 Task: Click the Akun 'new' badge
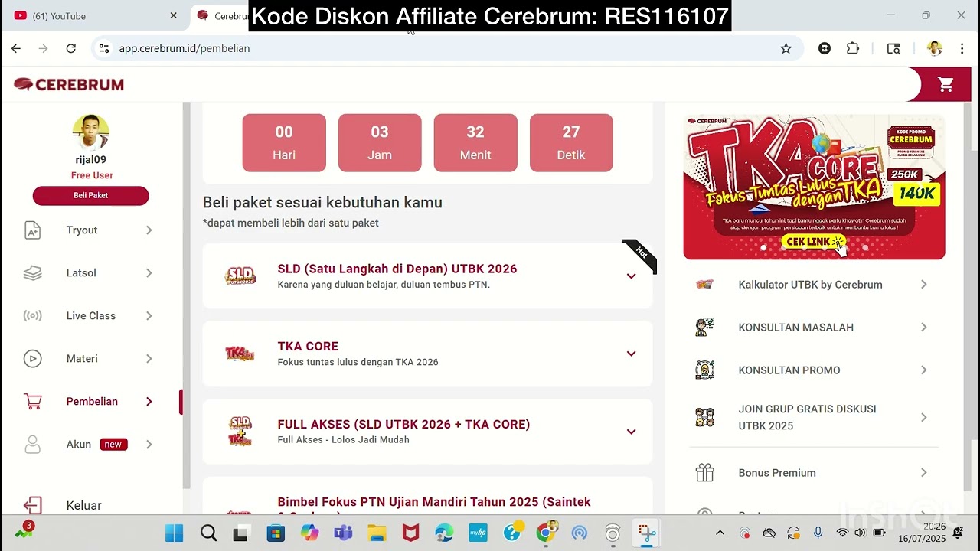[x=113, y=445]
